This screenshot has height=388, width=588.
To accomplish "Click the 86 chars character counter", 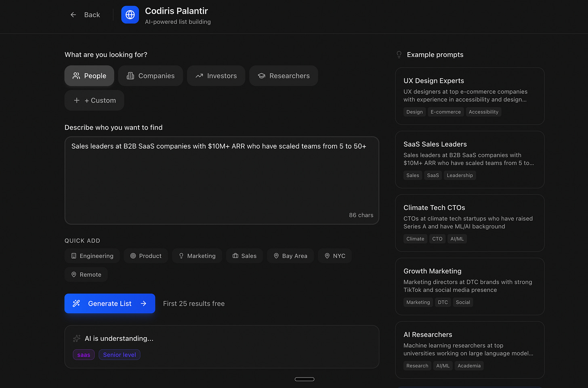I will pyautogui.click(x=361, y=215).
